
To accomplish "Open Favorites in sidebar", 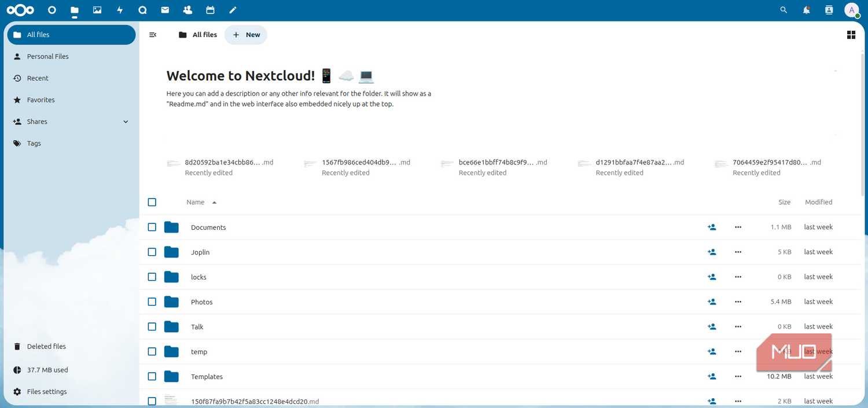I will (x=71, y=100).
